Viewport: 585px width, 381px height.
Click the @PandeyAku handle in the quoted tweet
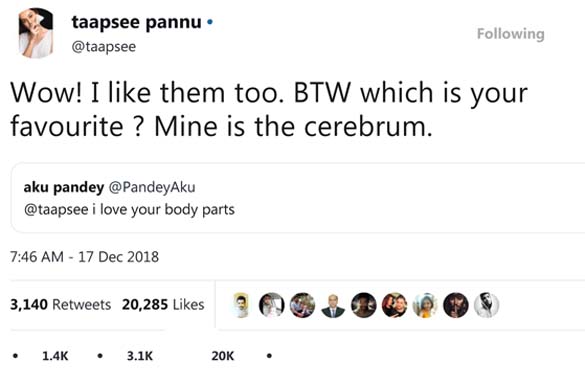[152, 187]
